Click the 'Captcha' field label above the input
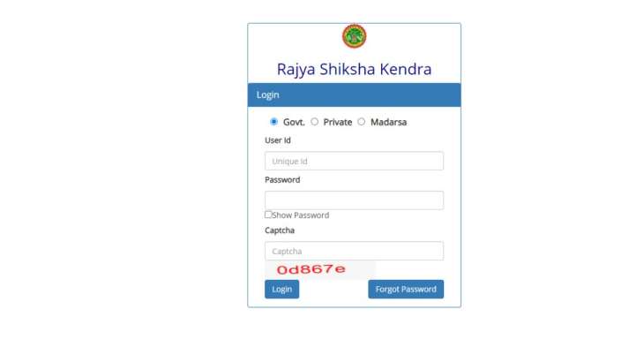This screenshot has height=362, width=644. (x=280, y=230)
